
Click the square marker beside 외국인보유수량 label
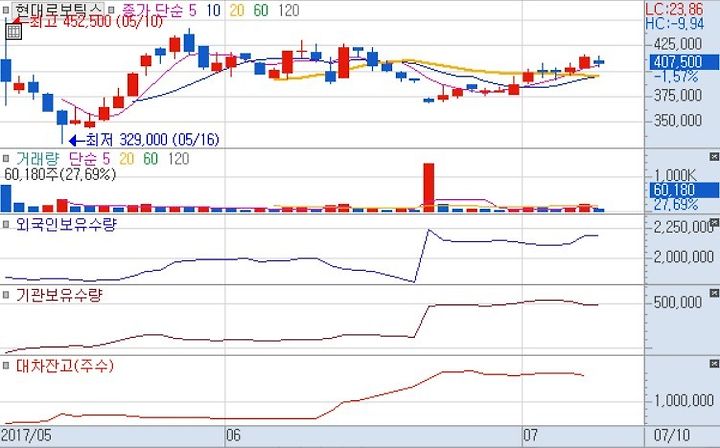click(6, 224)
